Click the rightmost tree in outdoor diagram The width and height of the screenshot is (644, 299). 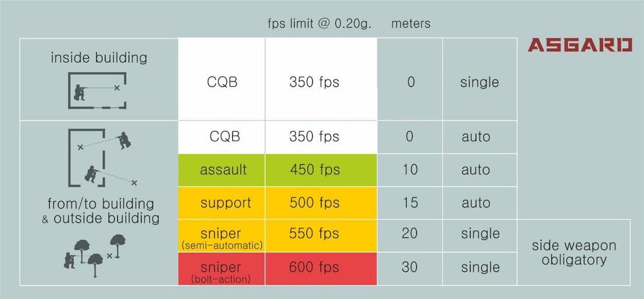pyautogui.click(x=118, y=245)
